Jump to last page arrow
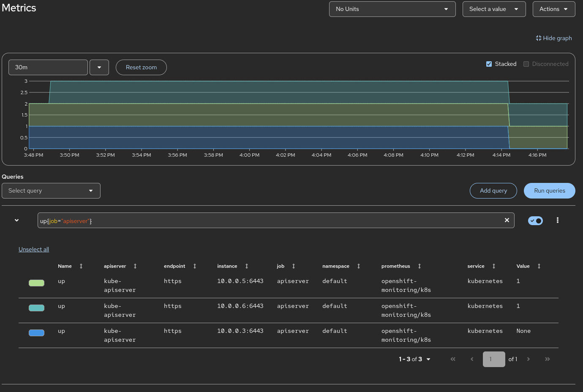 (547, 359)
